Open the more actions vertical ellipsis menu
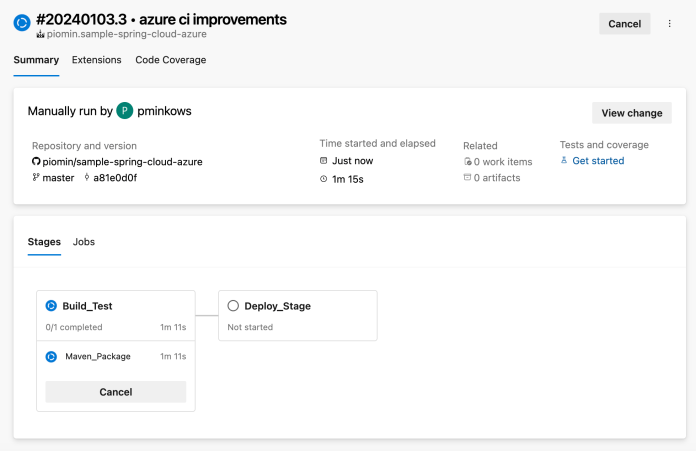Viewport: 696px width, 451px height. coord(669,24)
